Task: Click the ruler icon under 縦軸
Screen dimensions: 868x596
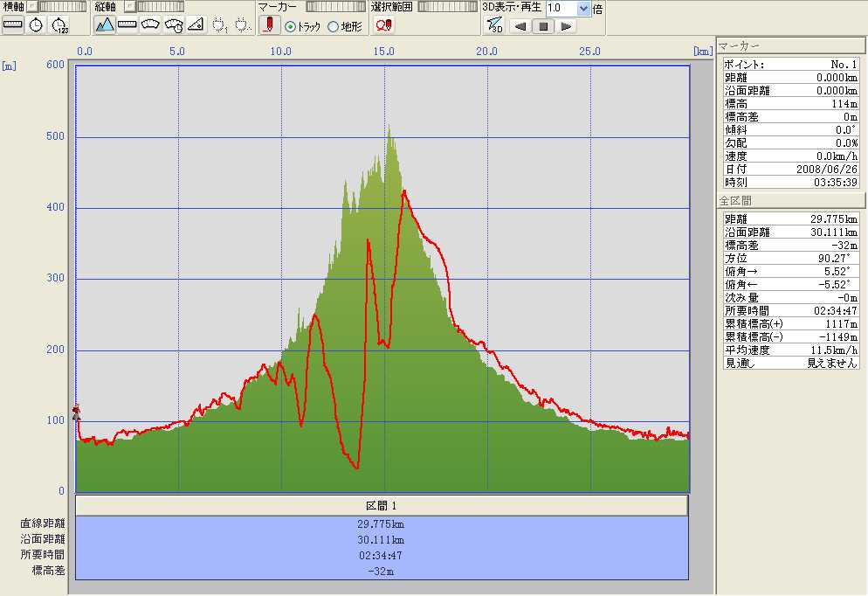Action: pyautogui.click(x=127, y=25)
